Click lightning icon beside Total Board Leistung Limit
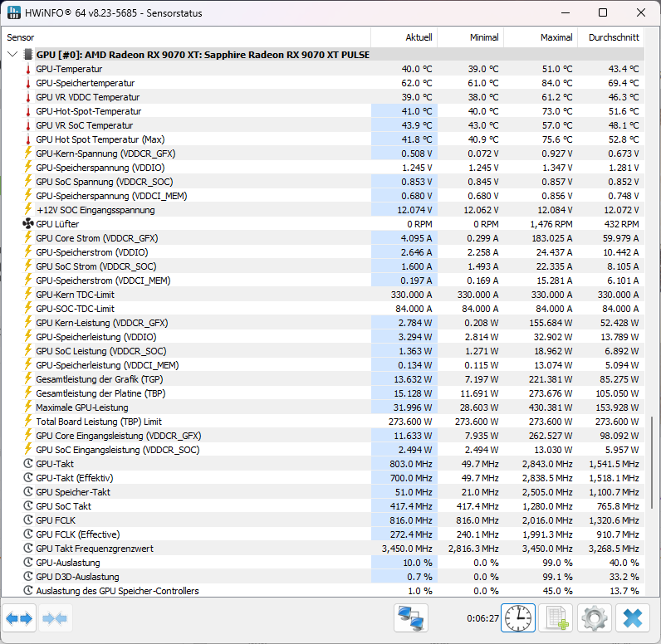The width and height of the screenshot is (661, 644). pos(28,421)
